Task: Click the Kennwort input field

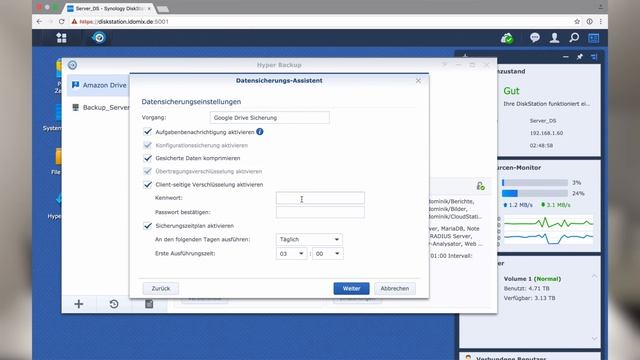Action: [x=320, y=198]
